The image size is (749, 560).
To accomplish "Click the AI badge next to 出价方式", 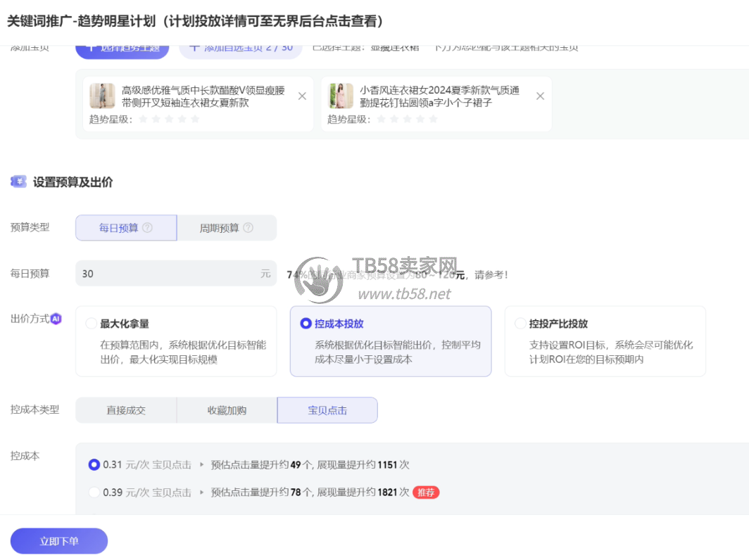I will (x=56, y=319).
